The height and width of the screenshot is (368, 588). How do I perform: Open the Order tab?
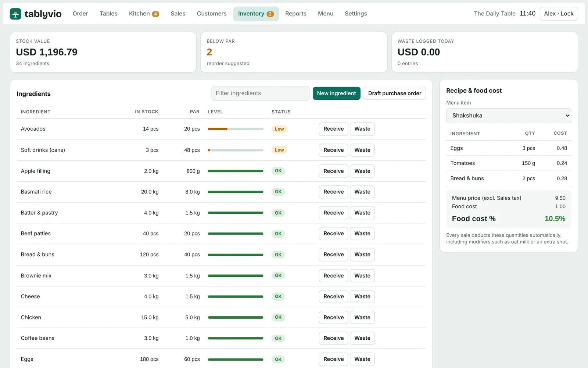(x=80, y=14)
